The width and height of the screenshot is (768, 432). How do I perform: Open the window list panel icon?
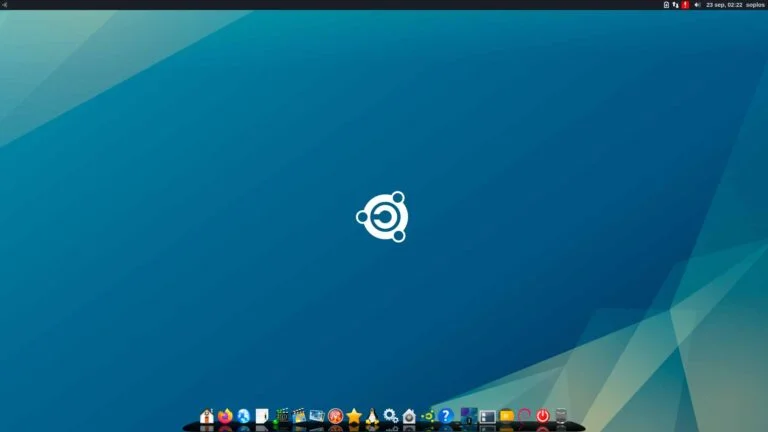tap(488, 416)
